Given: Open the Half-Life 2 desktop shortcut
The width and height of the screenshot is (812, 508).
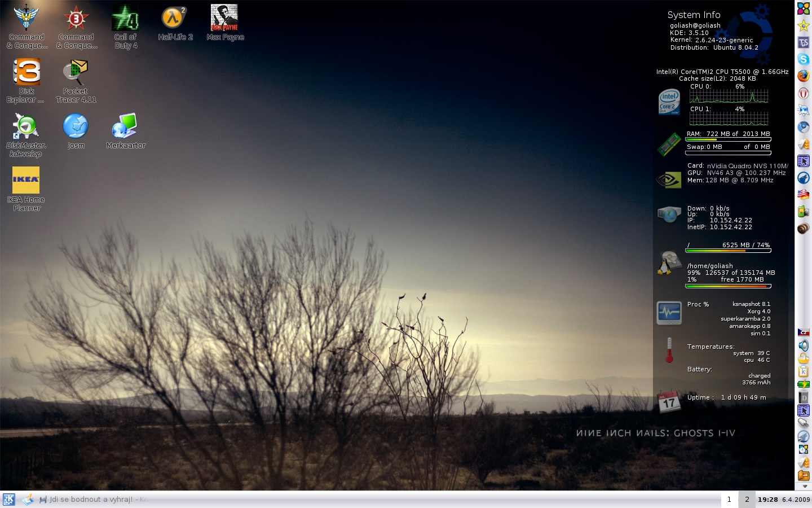Looking at the screenshot, I should click(x=174, y=19).
